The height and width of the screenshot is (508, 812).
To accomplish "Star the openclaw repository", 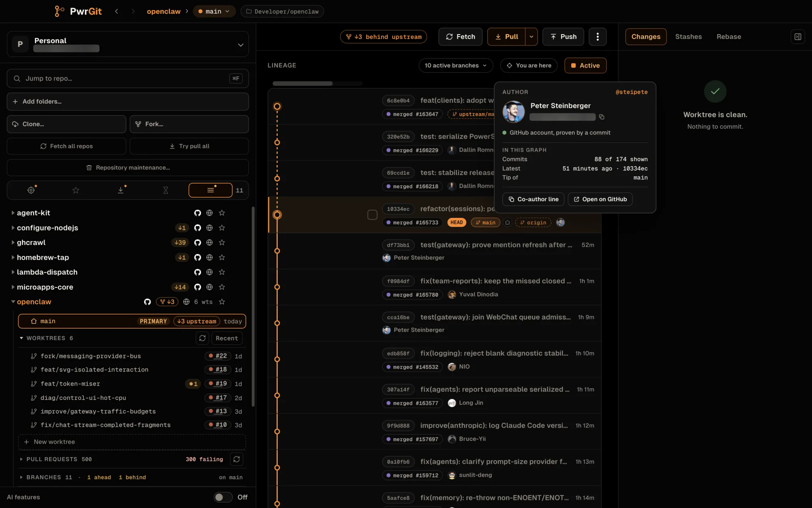I will 222,302.
